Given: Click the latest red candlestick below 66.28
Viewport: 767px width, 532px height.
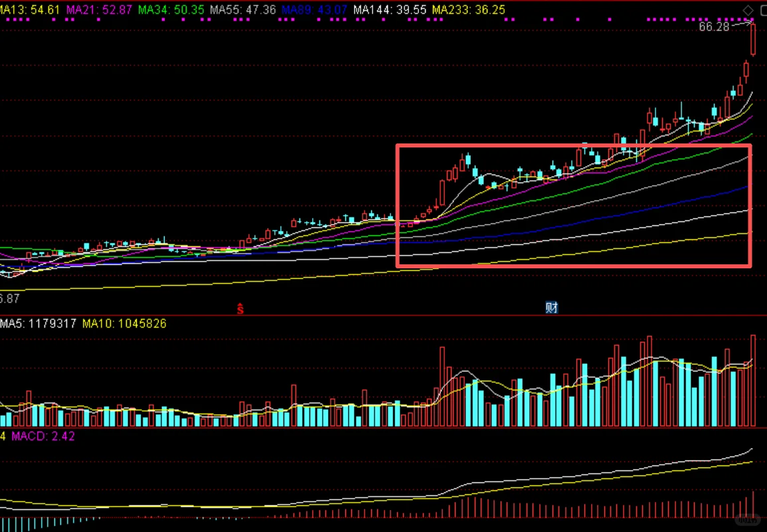Looking at the screenshot, I should point(753,39).
